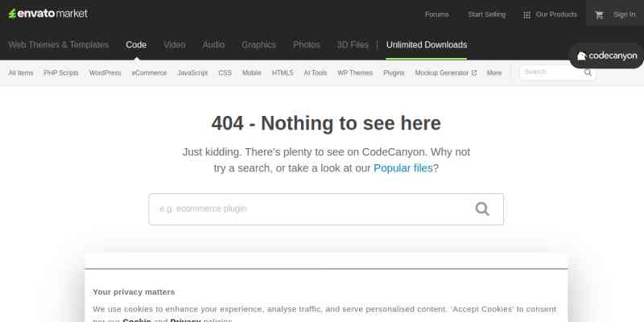The width and height of the screenshot is (644, 322).
Task: Open the Video category
Action: (x=175, y=45)
